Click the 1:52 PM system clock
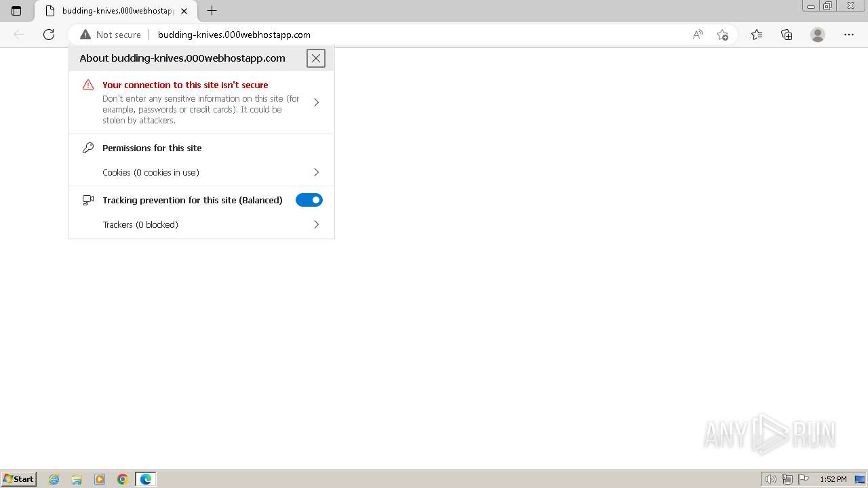This screenshot has height=488, width=868. coord(833,479)
